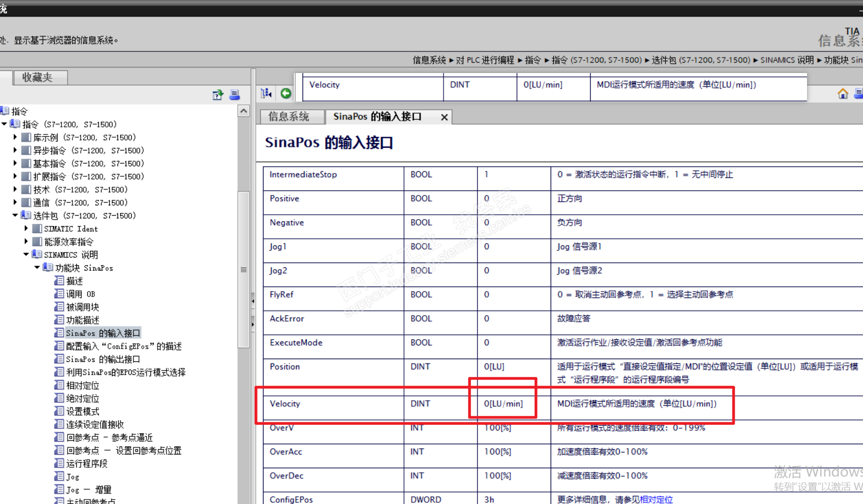Click 对 PLC 进行编程 in the breadcrumb
This screenshot has height=504, width=863.
click(x=485, y=60)
